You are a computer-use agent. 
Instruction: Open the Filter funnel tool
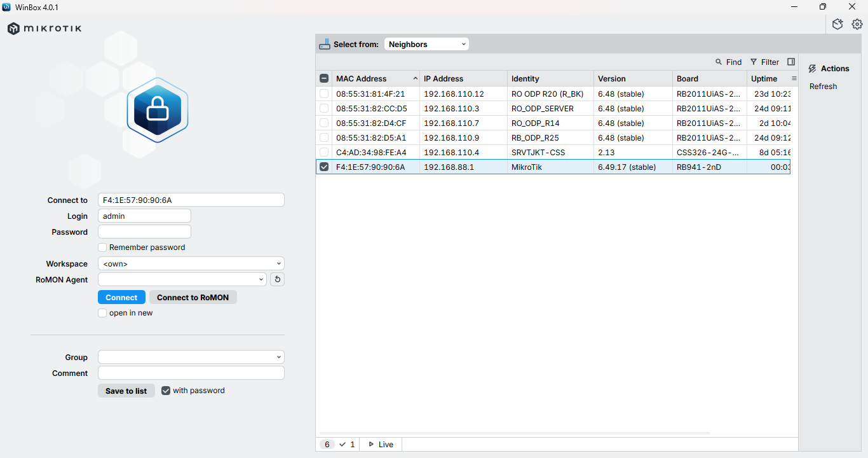click(x=754, y=62)
